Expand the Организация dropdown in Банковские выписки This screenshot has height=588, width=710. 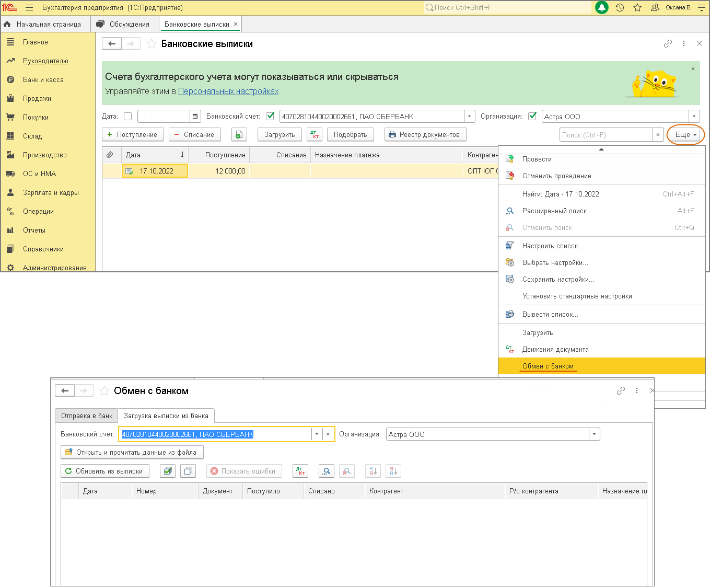[x=694, y=117]
